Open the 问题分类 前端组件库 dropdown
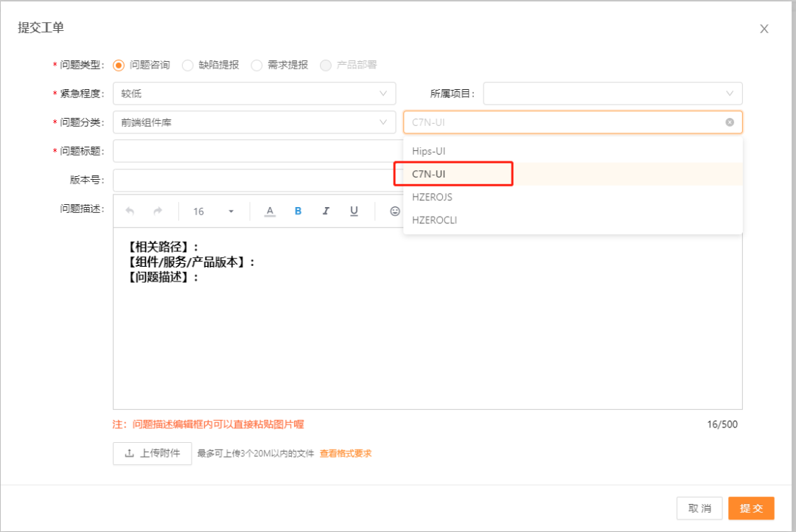 click(x=254, y=122)
